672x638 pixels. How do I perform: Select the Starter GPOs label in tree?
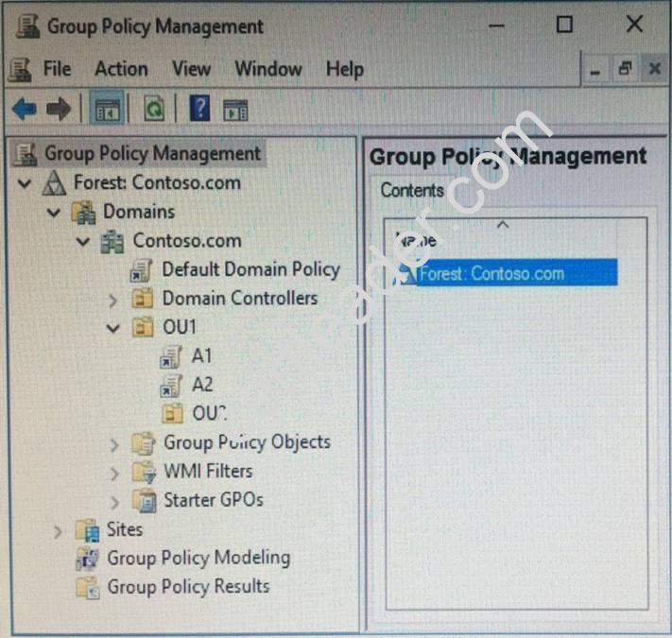click(x=214, y=500)
